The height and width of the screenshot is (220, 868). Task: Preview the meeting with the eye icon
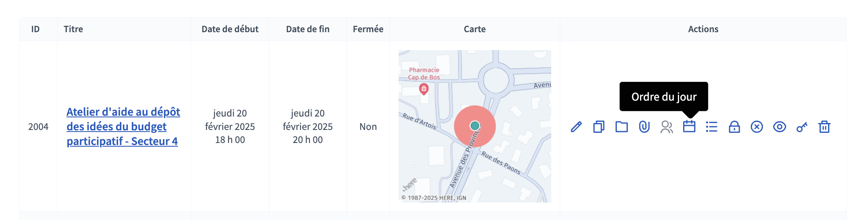click(779, 127)
